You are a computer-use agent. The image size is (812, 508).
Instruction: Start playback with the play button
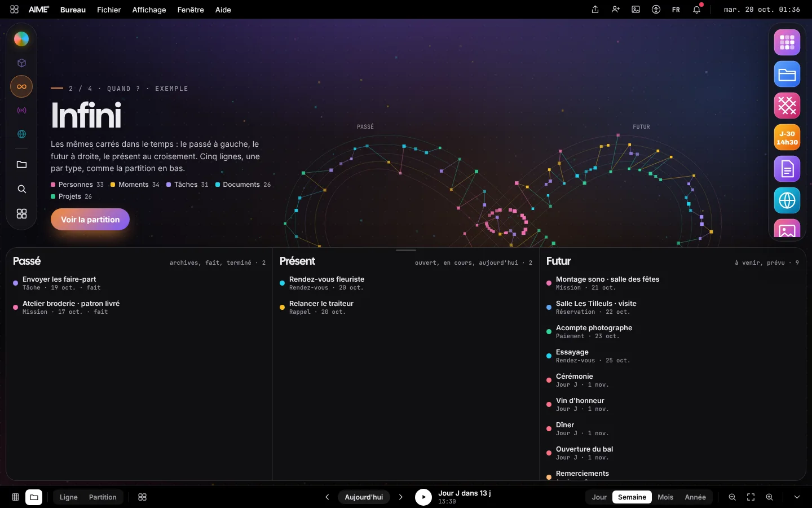(x=423, y=497)
